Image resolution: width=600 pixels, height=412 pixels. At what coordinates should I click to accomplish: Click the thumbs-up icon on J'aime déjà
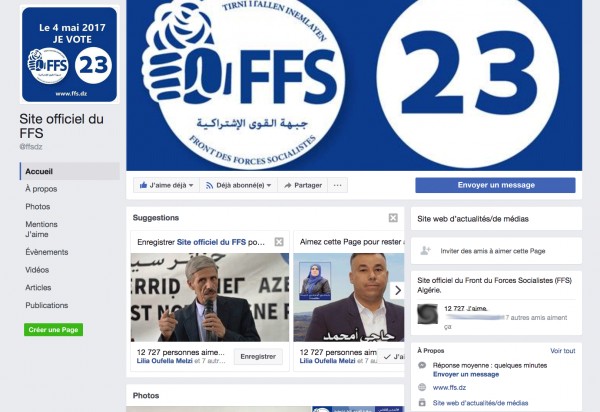click(x=143, y=185)
